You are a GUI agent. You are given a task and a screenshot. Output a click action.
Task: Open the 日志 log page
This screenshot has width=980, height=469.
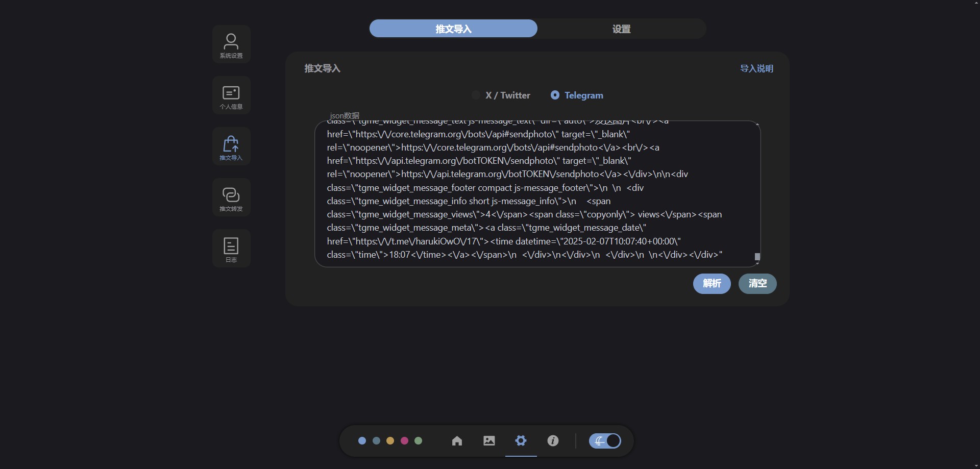point(231,249)
